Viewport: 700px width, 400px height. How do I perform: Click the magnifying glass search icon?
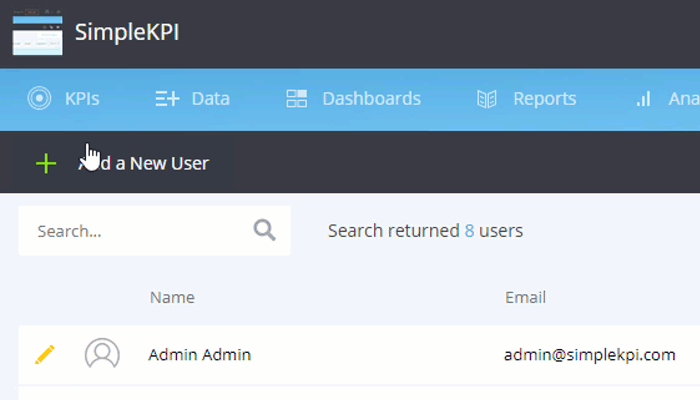pyautogui.click(x=264, y=230)
